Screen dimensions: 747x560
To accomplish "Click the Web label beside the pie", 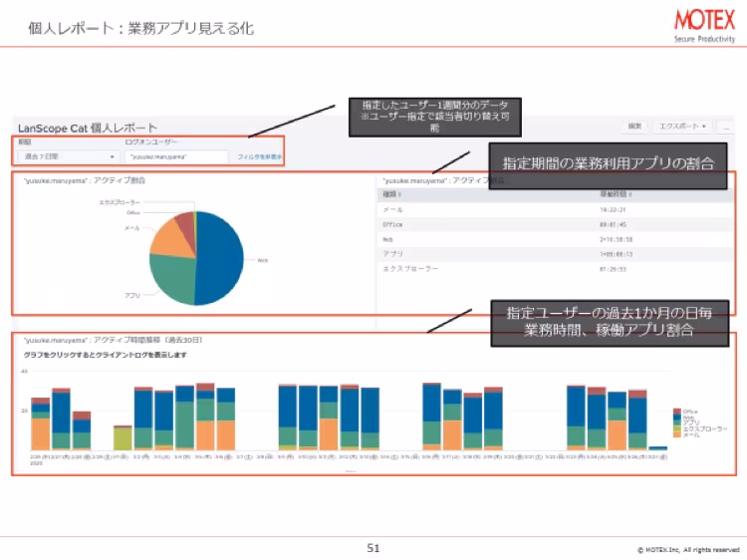I will tap(263, 260).
